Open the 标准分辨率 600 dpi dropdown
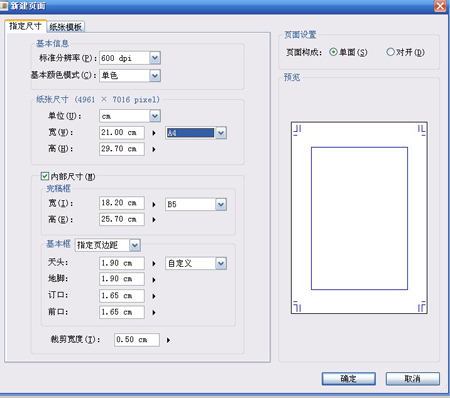Viewport: 450px width, 398px height. (155, 58)
